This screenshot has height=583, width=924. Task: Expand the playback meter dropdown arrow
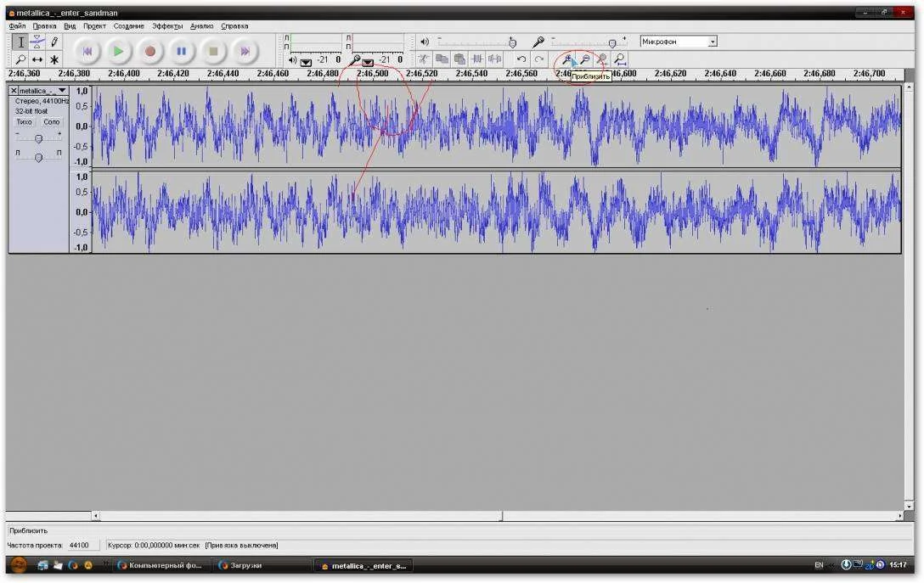306,61
